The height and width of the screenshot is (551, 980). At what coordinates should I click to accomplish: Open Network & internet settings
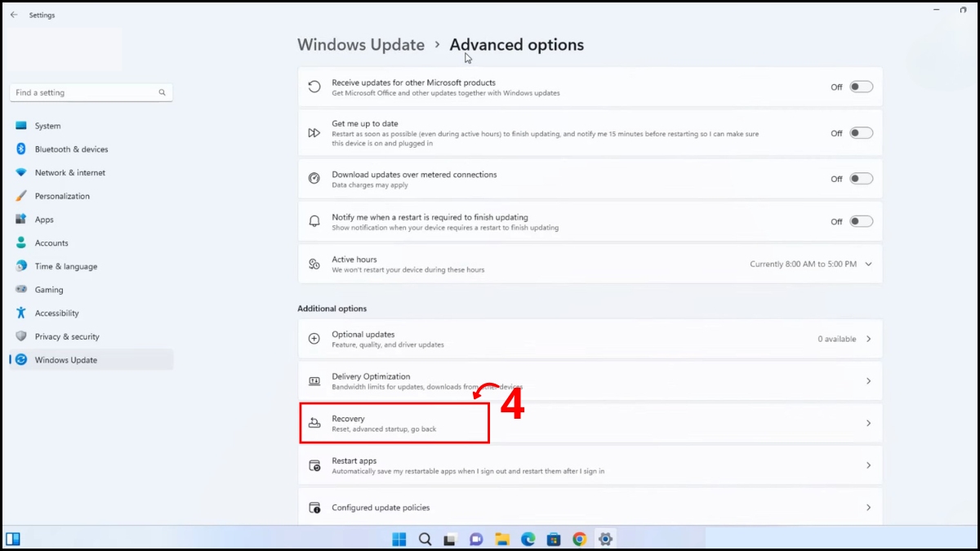[91, 172]
